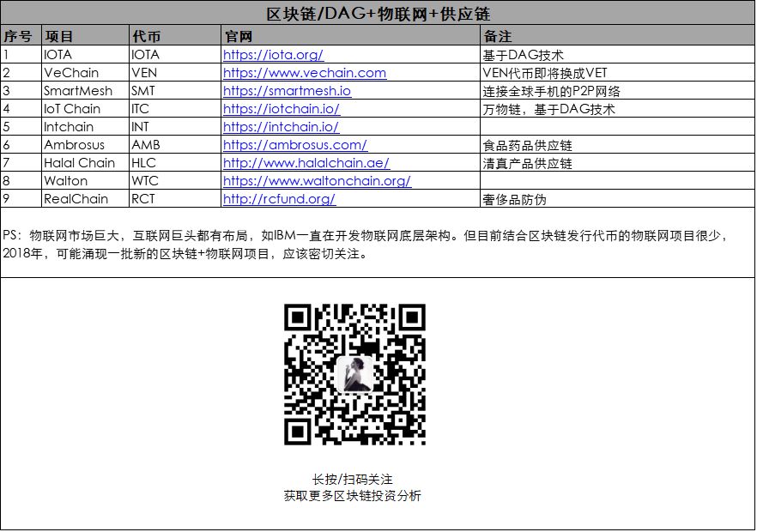Click the https://www.vechain.com link

click(x=304, y=73)
